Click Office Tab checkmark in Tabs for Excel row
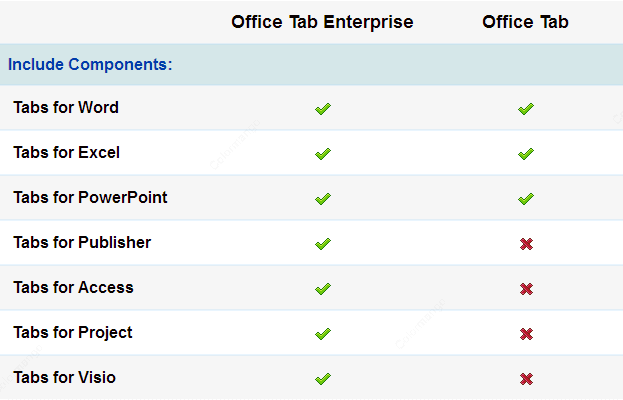623x400 pixels. (526, 154)
